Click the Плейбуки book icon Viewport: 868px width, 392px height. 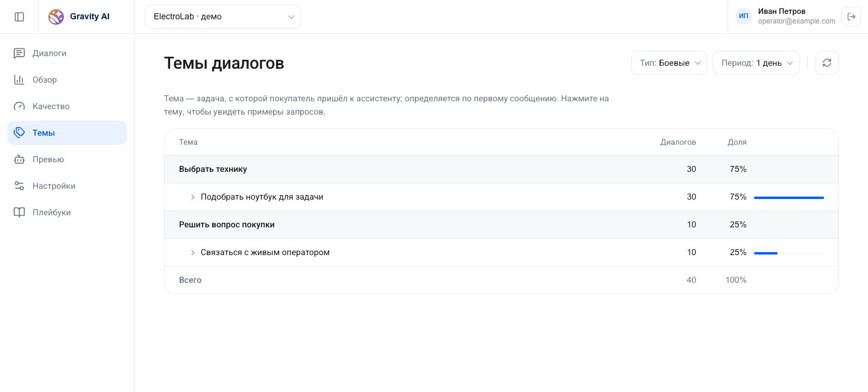pos(19,212)
